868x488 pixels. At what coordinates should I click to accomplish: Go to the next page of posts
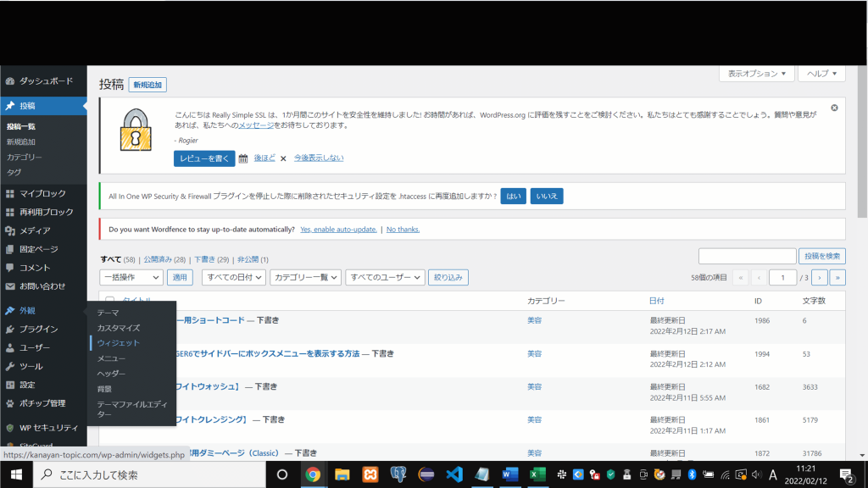[820, 277]
